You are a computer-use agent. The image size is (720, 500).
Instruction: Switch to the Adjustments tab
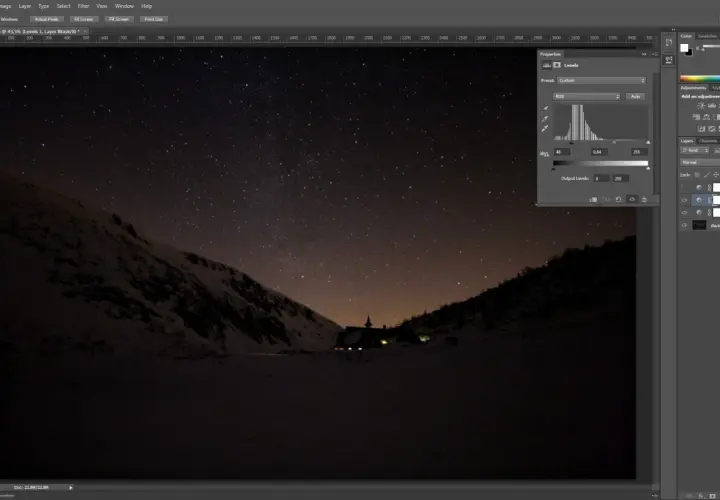tap(693, 88)
